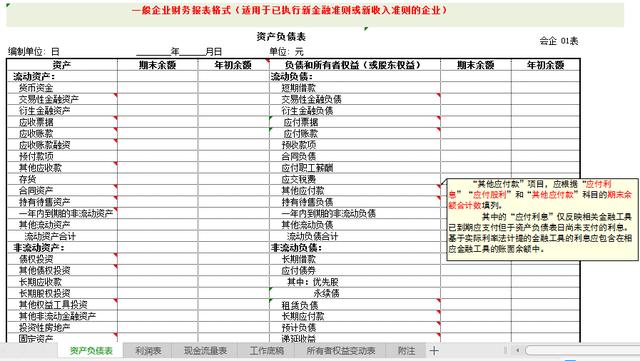The image size is (640, 361).
Task: Click the horizontal scrollbar track
Action: coord(583,350)
